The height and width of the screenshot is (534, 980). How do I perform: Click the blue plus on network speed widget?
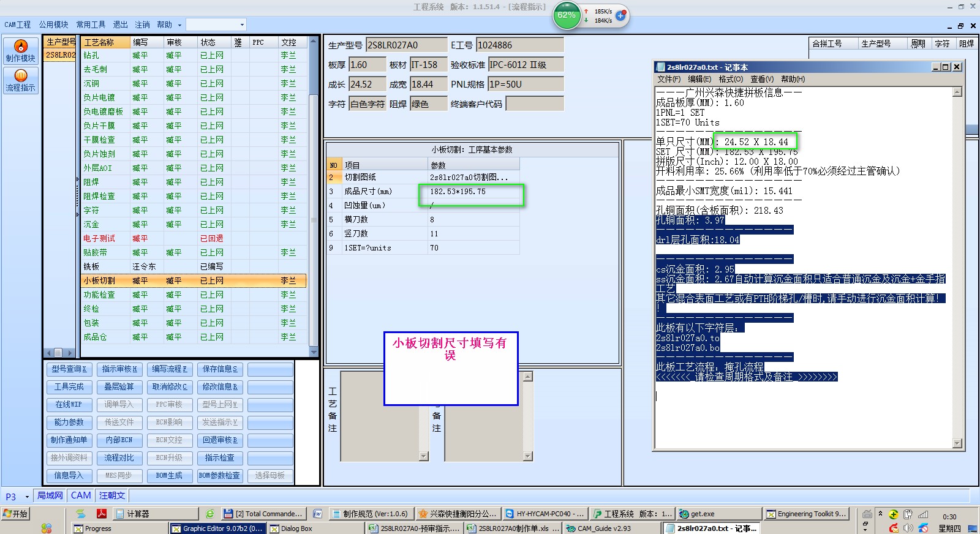620,15
